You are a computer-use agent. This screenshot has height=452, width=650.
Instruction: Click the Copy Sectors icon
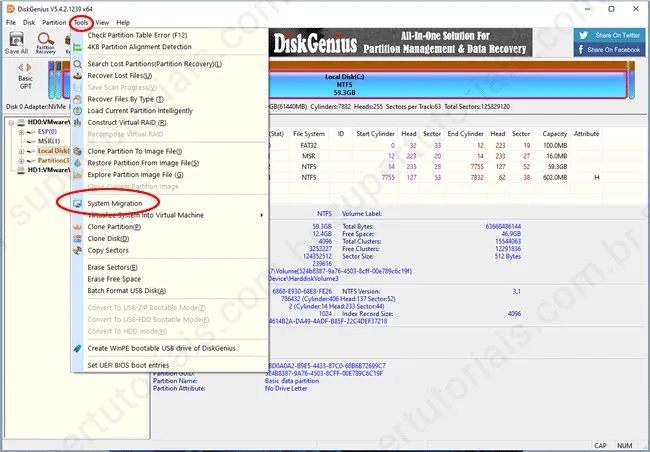point(78,250)
